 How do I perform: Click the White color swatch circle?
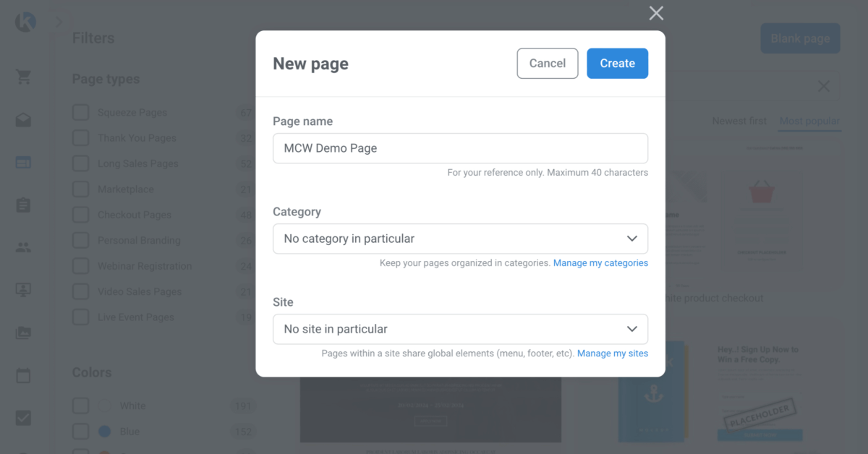[x=105, y=406]
